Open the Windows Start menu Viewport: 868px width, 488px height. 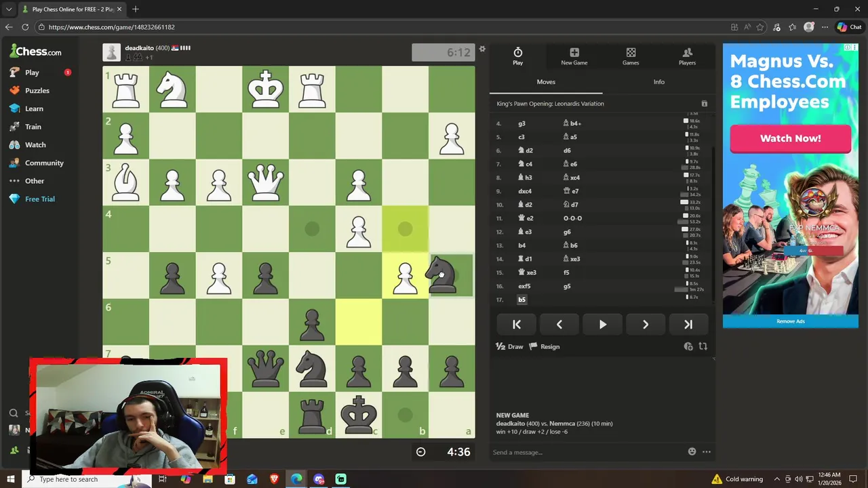pos(10,479)
